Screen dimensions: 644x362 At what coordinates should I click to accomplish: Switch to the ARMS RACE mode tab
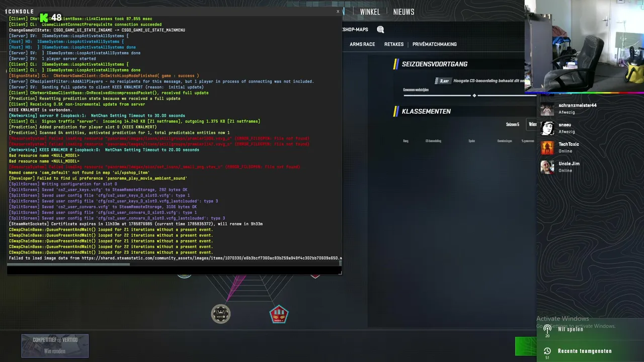click(362, 44)
